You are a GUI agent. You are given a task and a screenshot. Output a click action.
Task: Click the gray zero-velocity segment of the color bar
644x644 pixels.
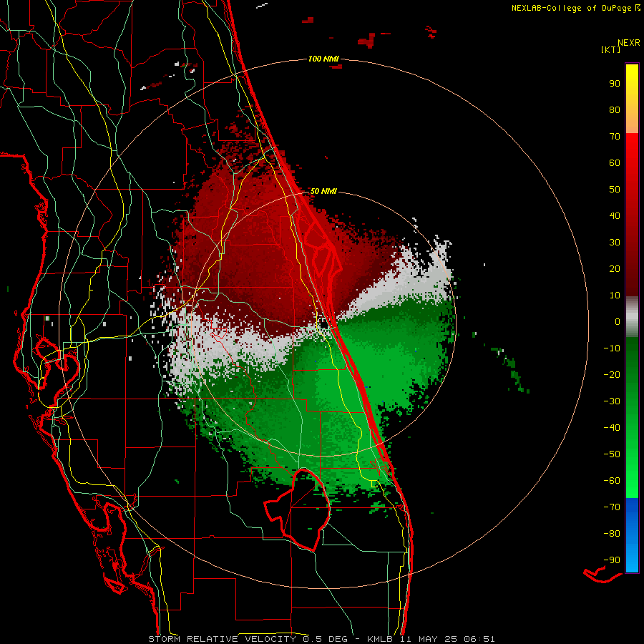[632, 317]
